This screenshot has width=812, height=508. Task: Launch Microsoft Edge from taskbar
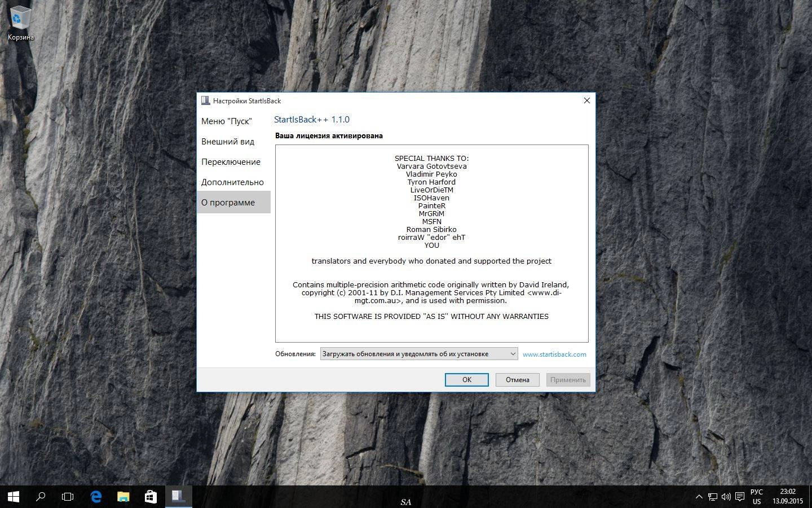(x=96, y=497)
